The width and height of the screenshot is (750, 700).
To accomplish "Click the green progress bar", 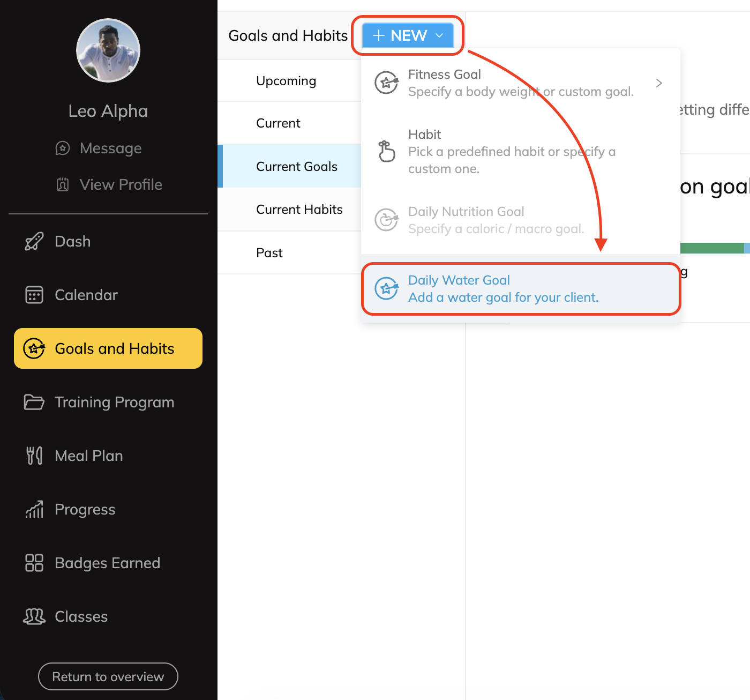I will coord(711,248).
